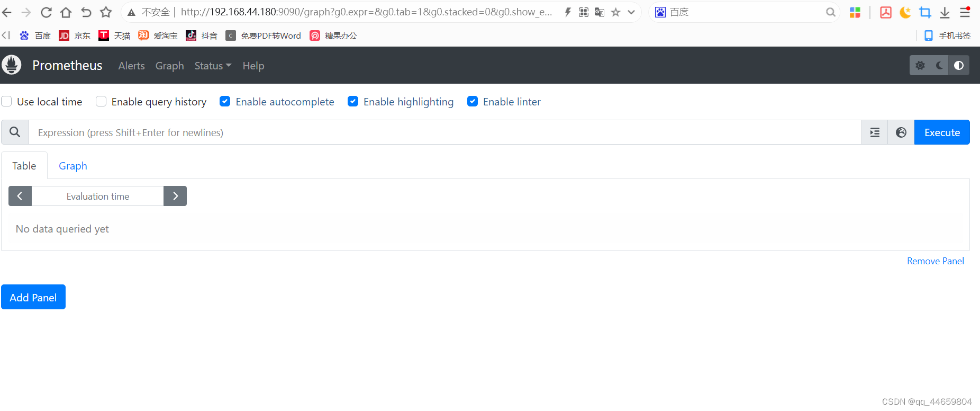Expand address bar dropdown arrow
The height and width of the screenshot is (411, 980).
tap(631, 12)
